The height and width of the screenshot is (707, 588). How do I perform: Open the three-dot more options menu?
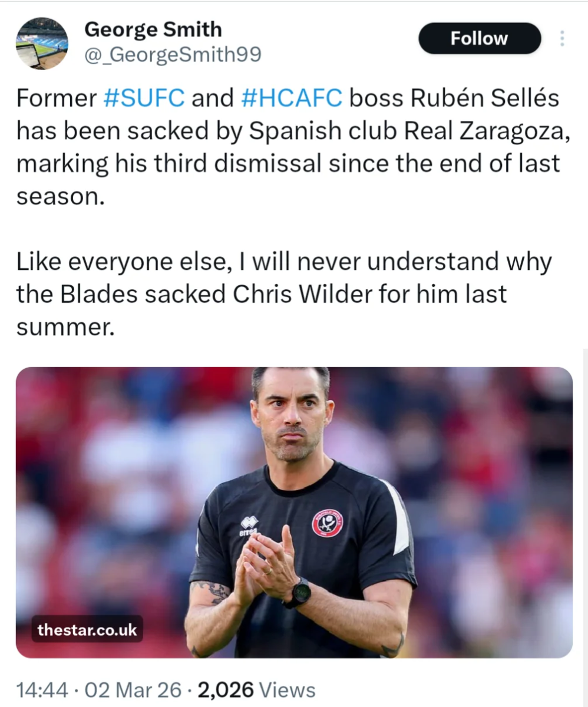[x=562, y=39]
